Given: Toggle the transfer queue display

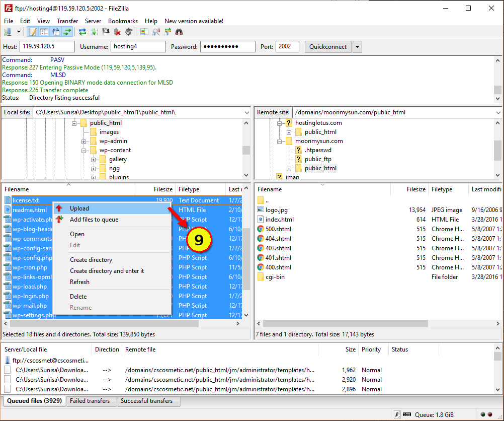Looking at the screenshot, I should pos(67,32).
